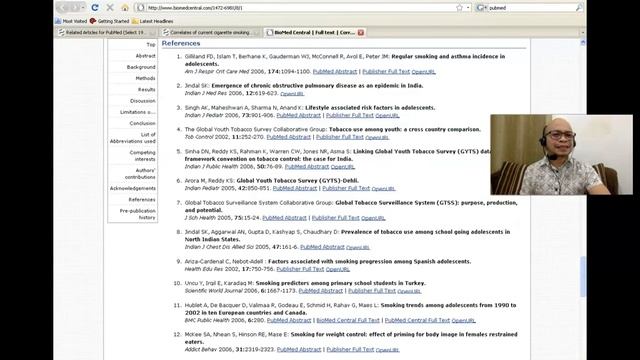Go to Background section in sidebar
Viewport: 640px width, 360px height.
(141, 67)
